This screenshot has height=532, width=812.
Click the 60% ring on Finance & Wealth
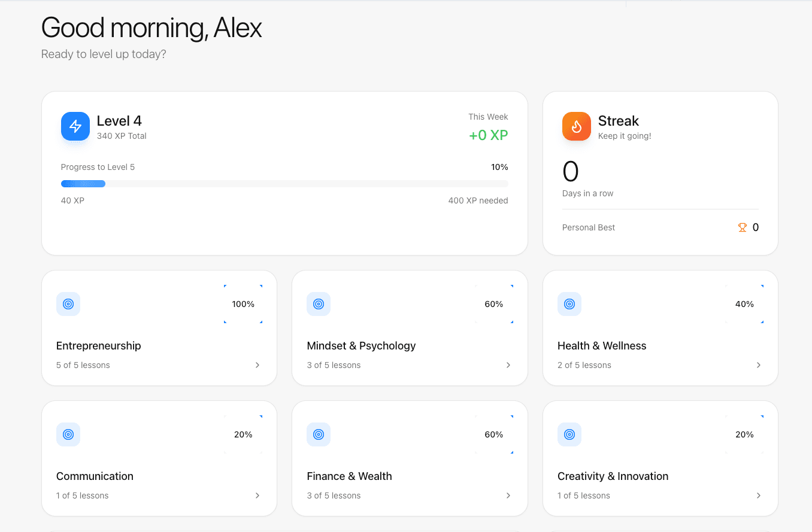tap(494, 434)
